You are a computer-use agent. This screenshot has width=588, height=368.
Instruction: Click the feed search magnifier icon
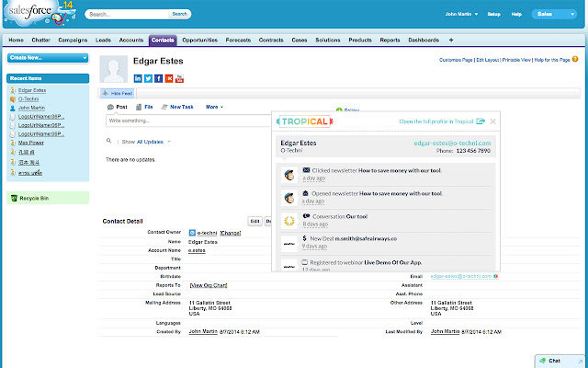(x=109, y=142)
